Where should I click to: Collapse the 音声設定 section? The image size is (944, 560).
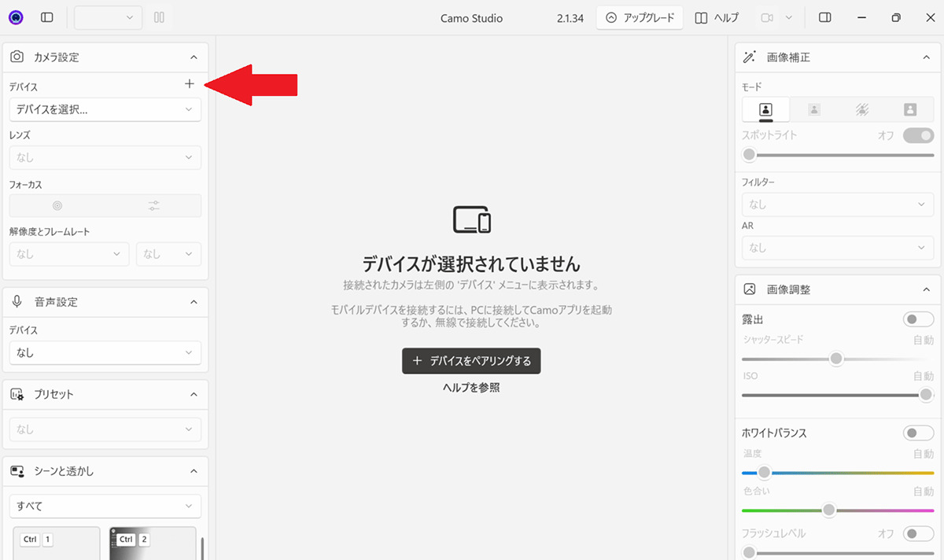point(194,302)
